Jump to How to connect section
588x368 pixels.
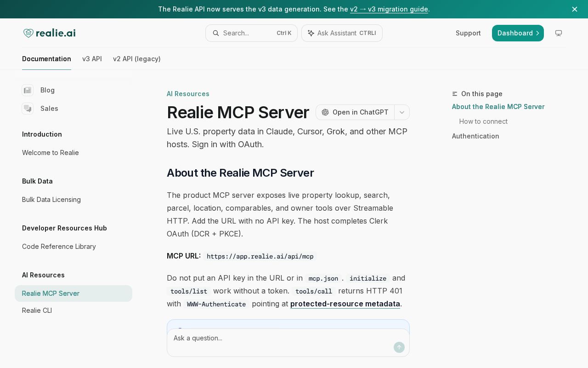point(483,121)
